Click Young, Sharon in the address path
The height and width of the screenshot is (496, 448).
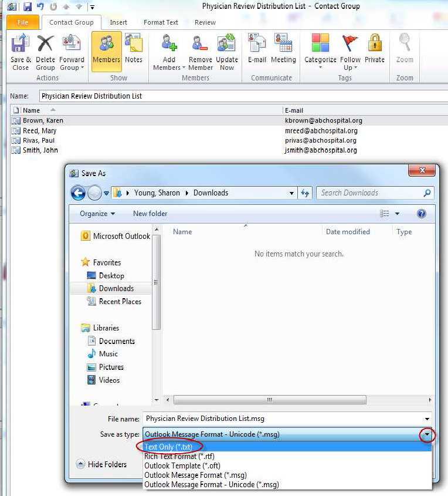pos(157,193)
